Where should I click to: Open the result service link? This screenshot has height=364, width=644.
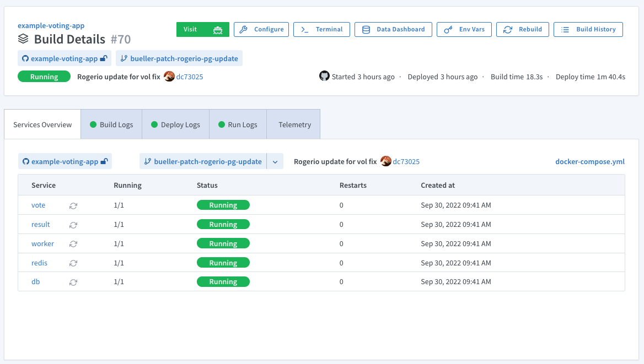41,225
